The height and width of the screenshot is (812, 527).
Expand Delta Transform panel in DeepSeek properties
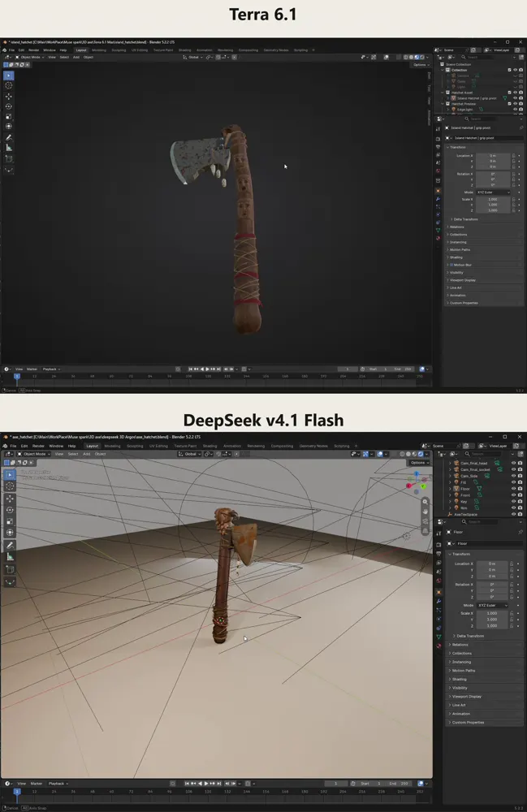(x=470, y=636)
